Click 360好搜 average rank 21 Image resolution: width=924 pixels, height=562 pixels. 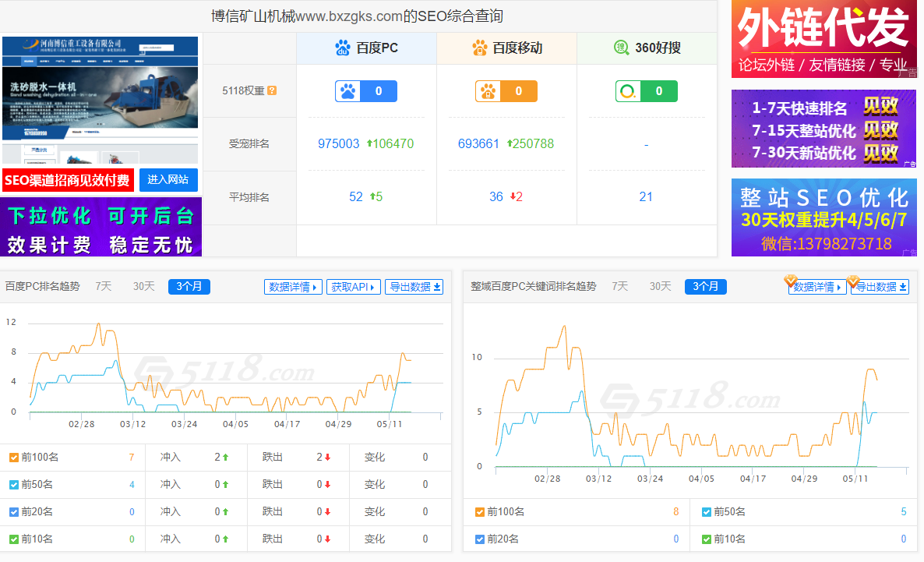pos(646,196)
